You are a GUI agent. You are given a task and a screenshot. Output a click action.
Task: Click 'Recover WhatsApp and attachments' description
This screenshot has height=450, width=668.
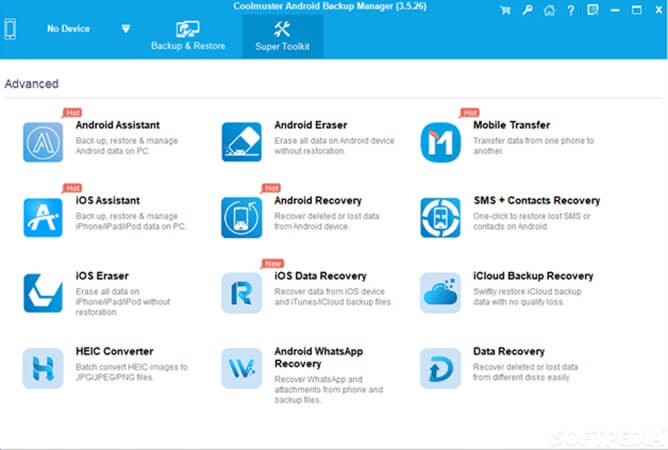pos(328,389)
